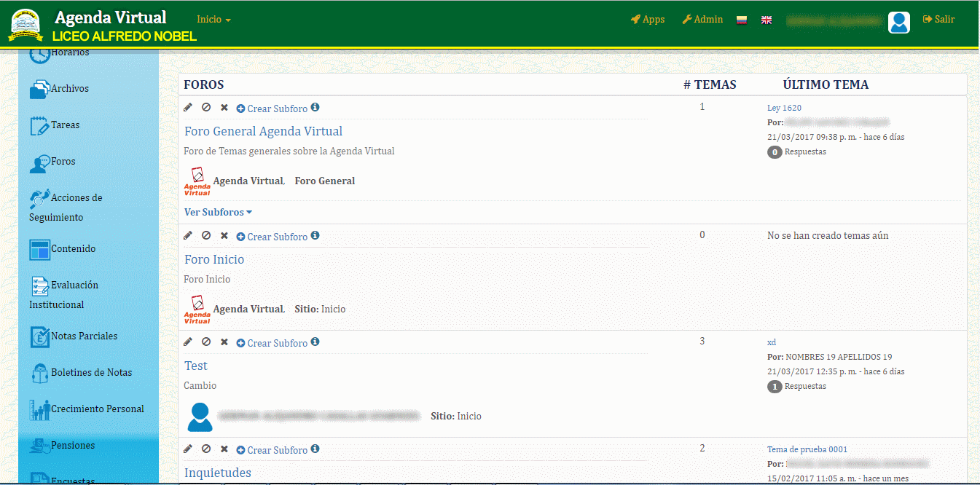Edit the Test forum with pencil
Viewport: 980px width, 485px height.
coord(188,342)
